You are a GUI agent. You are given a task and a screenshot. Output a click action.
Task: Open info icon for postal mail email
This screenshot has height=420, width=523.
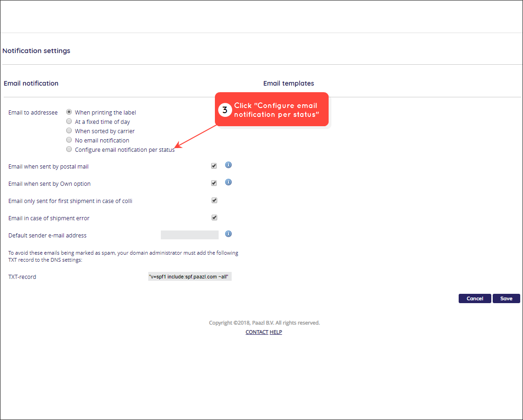228,165
